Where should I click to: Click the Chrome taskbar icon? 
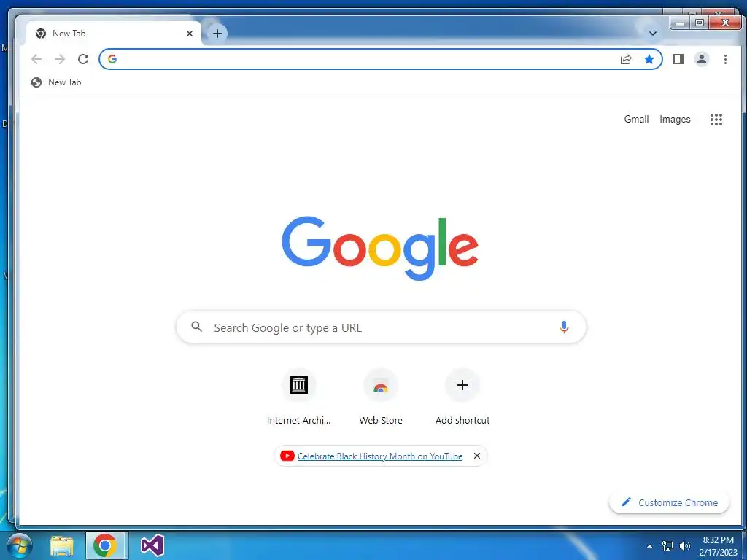coord(105,545)
